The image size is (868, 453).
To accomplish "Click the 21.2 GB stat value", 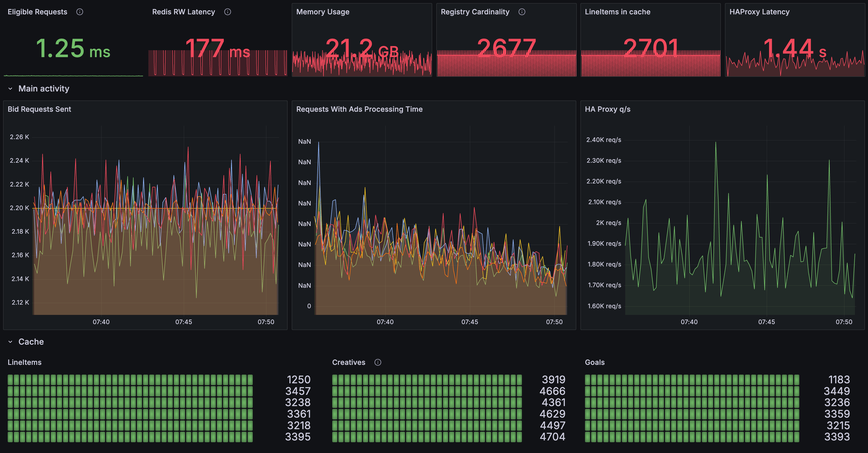I will 362,48.
